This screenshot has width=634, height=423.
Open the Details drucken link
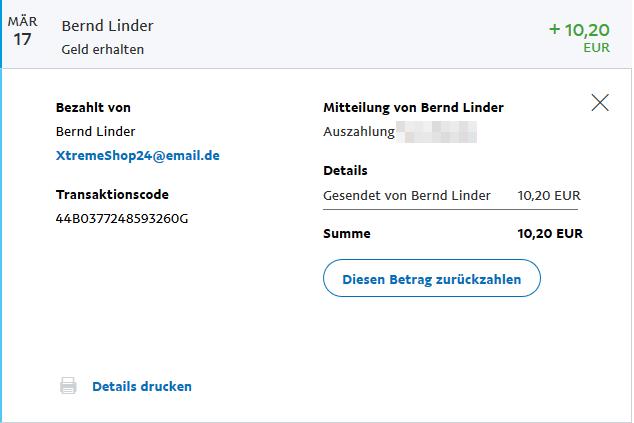(141, 386)
